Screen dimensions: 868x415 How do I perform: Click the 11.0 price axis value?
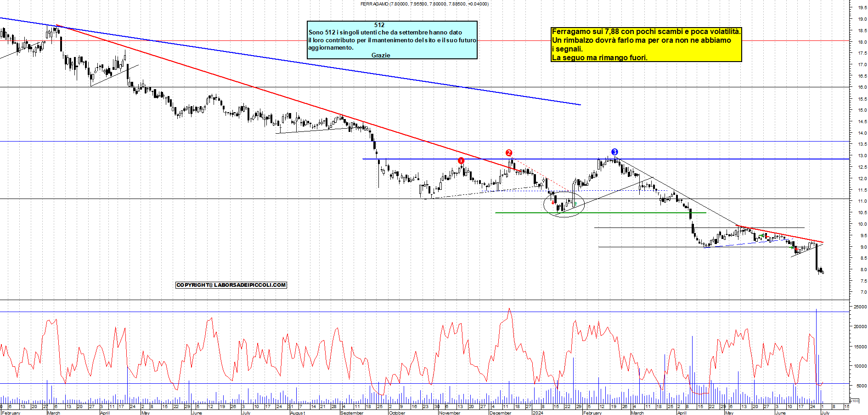(862, 201)
